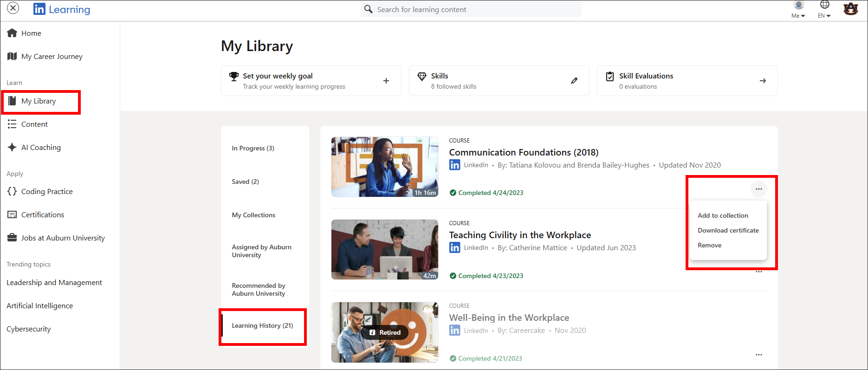Click the LinkedIn Learning logo
868x370 pixels.
click(x=62, y=9)
